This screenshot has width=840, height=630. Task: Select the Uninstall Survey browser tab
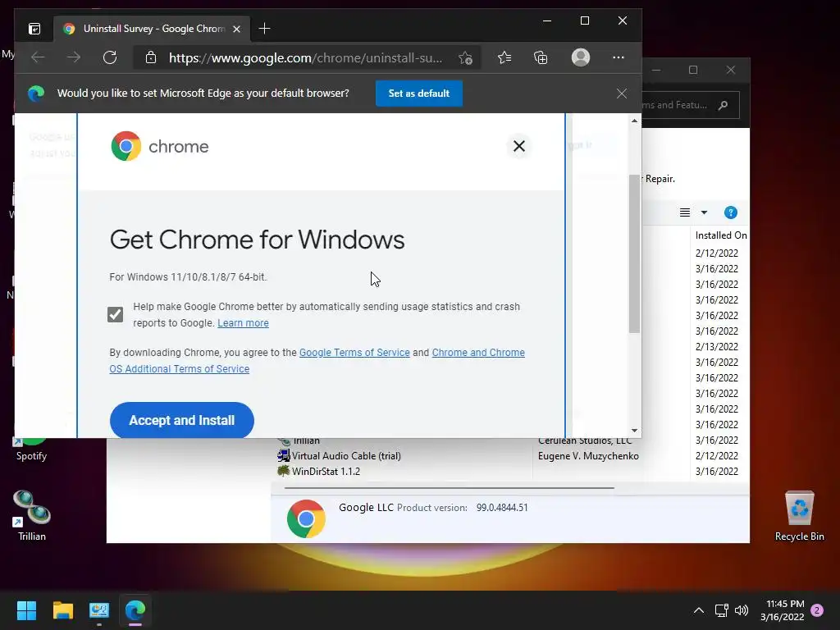[152, 29]
